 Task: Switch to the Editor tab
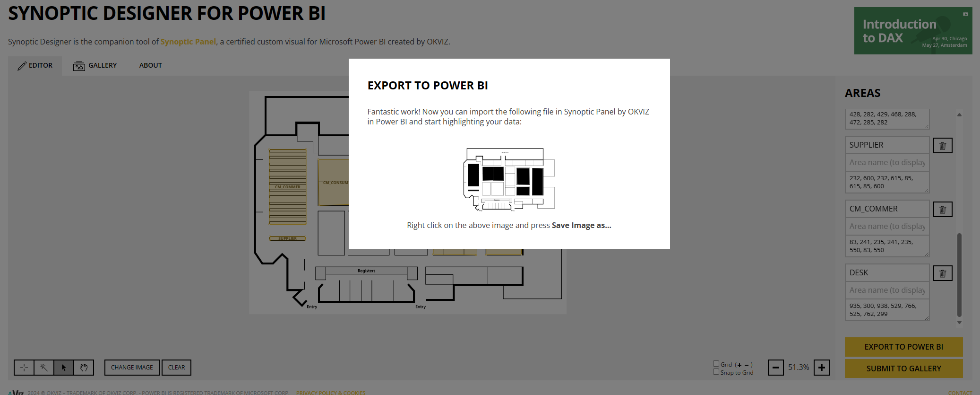[35, 66]
